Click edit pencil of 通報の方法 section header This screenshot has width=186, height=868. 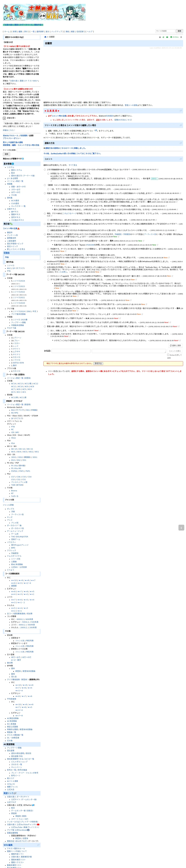pyautogui.click(x=181, y=143)
